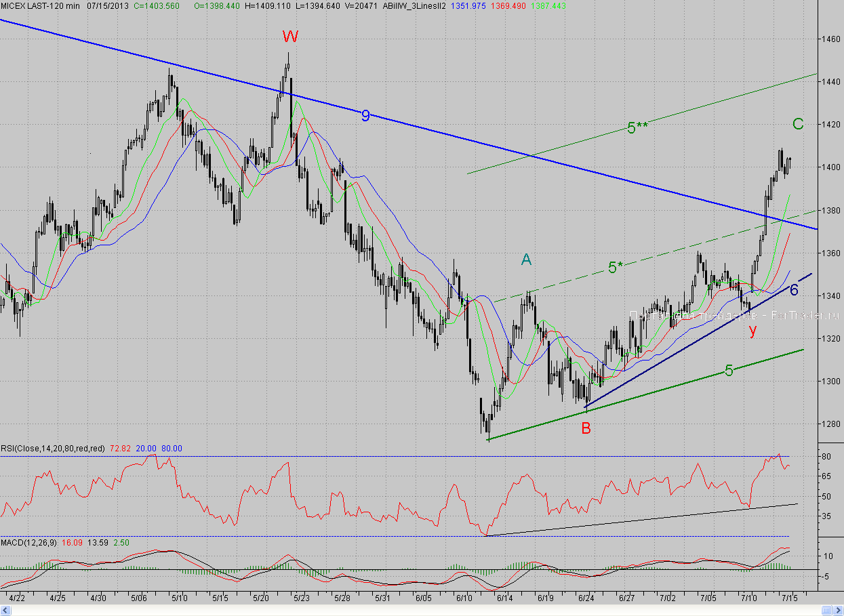Select the red B wave label
The height and width of the screenshot is (616, 844).
click(x=586, y=428)
